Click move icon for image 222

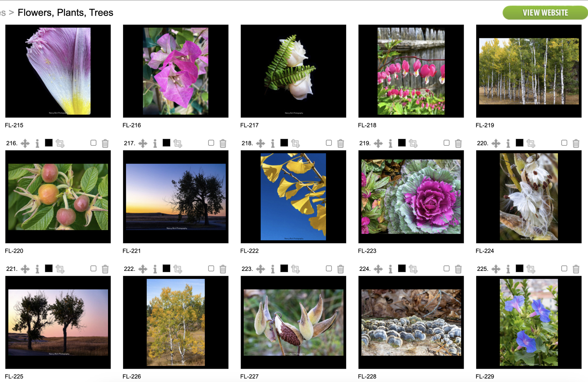[x=143, y=269]
